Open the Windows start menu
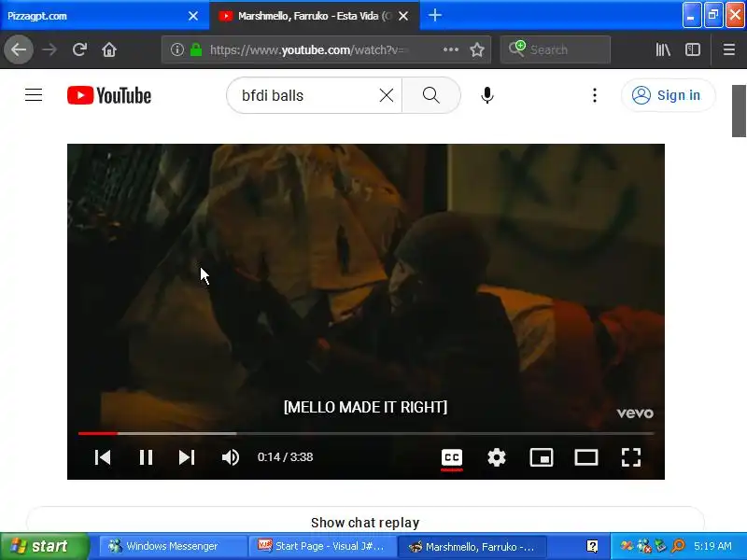The image size is (747, 560). [44, 546]
